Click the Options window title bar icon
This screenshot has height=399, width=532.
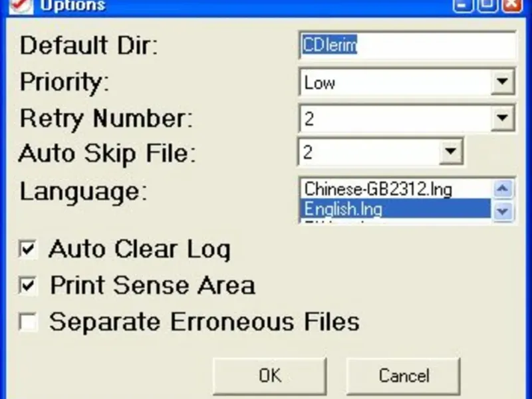pos(21,6)
